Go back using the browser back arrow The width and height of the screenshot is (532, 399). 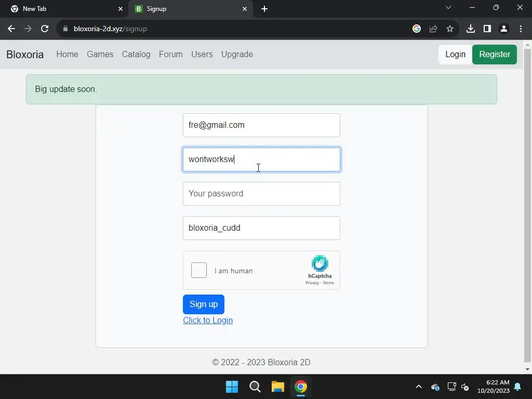click(11, 29)
